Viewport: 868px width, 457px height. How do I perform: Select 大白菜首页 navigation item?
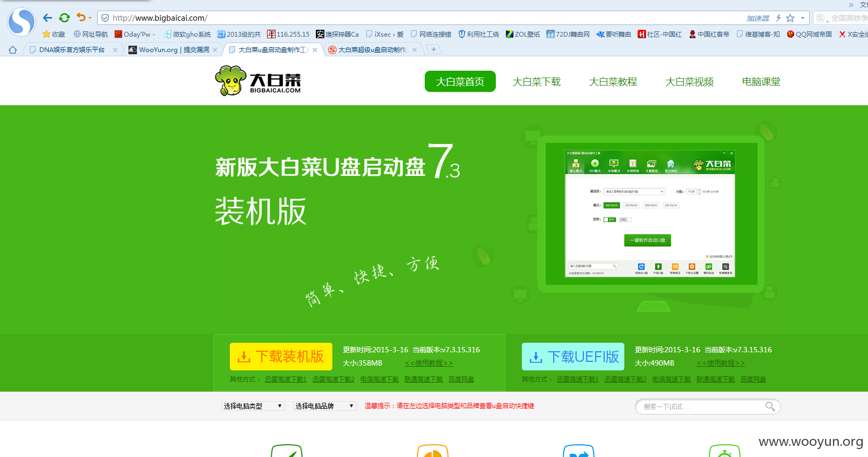point(460,81)
